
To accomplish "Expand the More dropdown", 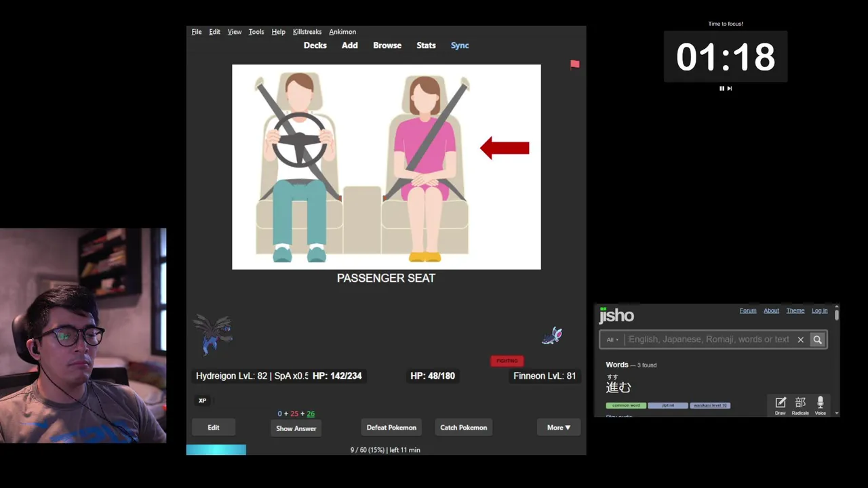I will (x=559, y=428).
